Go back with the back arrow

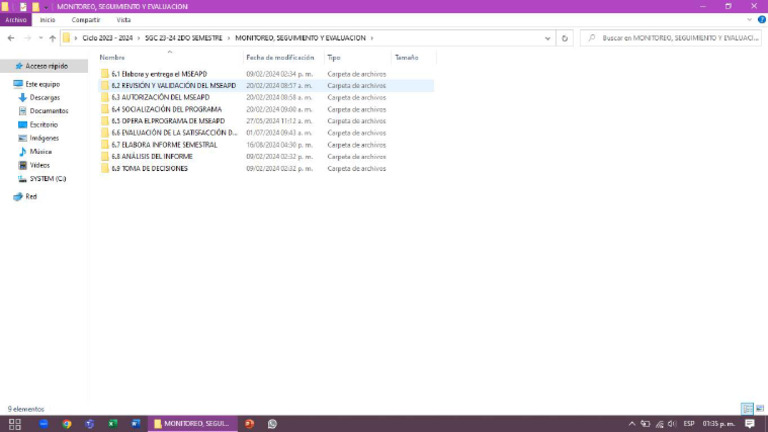11,38
